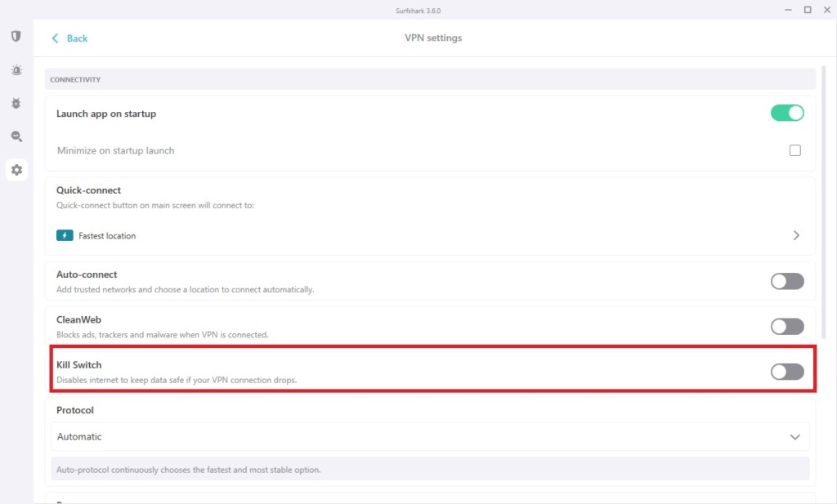The width and height of the screenshot is (837, 504).
Task: Maximize the Surfshark window
Action: (x=808, y=10)
